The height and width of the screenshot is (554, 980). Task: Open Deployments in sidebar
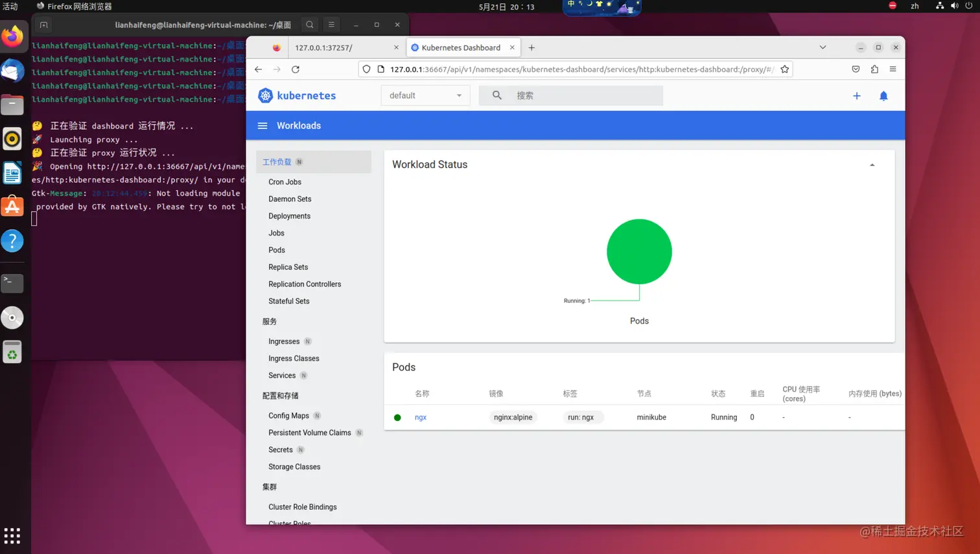tap(289, 216)
